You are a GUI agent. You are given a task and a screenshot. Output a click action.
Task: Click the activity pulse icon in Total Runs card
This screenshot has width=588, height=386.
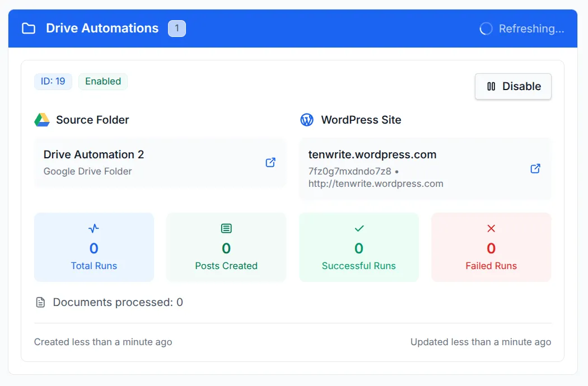94,228
